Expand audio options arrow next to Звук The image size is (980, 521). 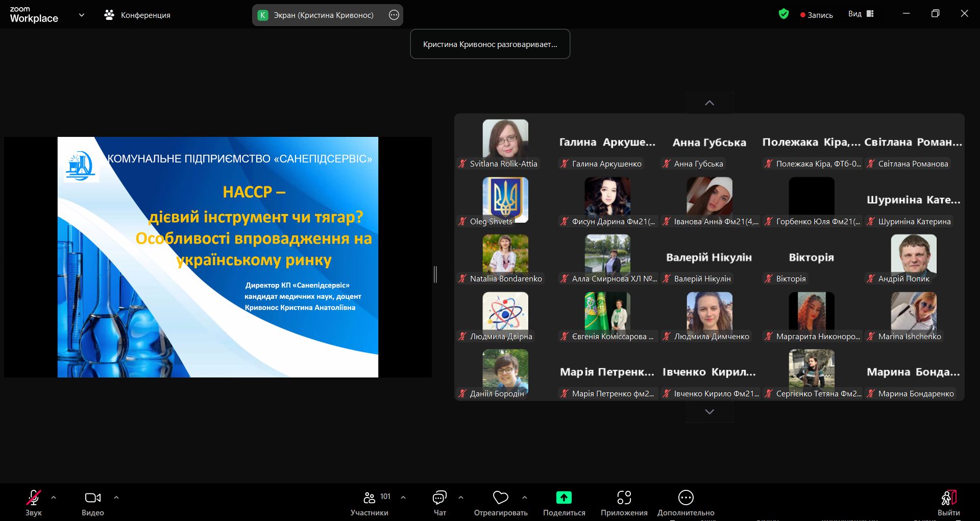click(54, 497)
